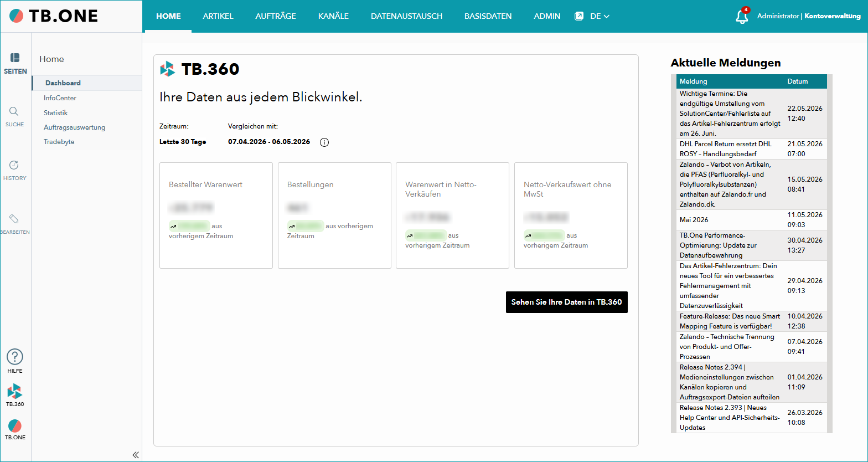This screenshot has width=868, height=462.
Task: Click the external link icon beside DE
Action: (579, 16)
